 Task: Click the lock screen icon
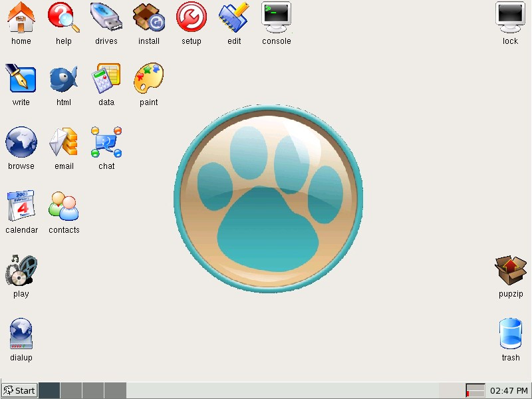510,18
